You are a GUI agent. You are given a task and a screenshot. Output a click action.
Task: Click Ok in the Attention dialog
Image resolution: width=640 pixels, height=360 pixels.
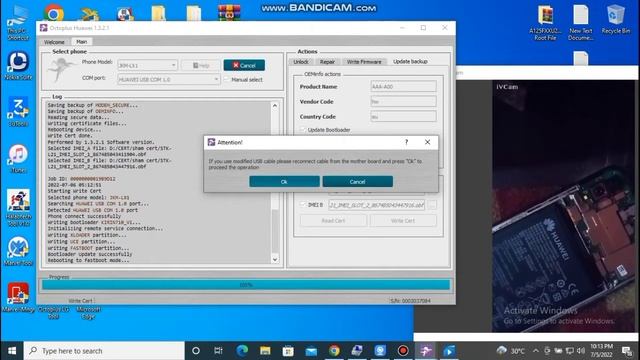[284, 182]
